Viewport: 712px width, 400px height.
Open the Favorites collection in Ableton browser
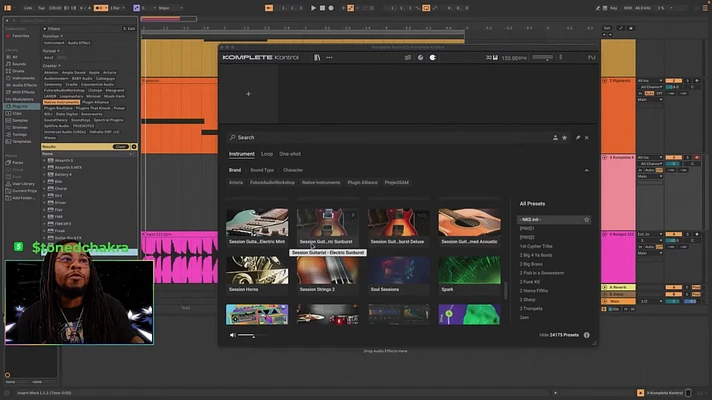(21, 36)
